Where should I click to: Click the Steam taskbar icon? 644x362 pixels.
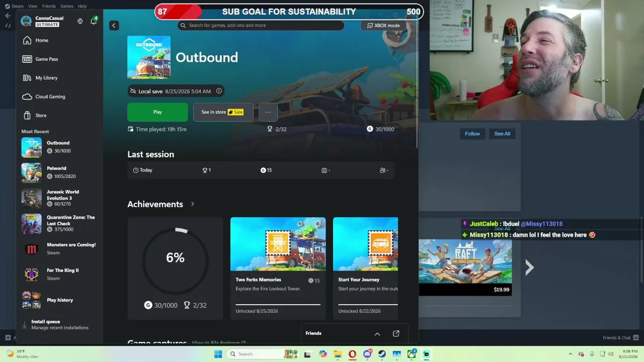click(382, 354)
